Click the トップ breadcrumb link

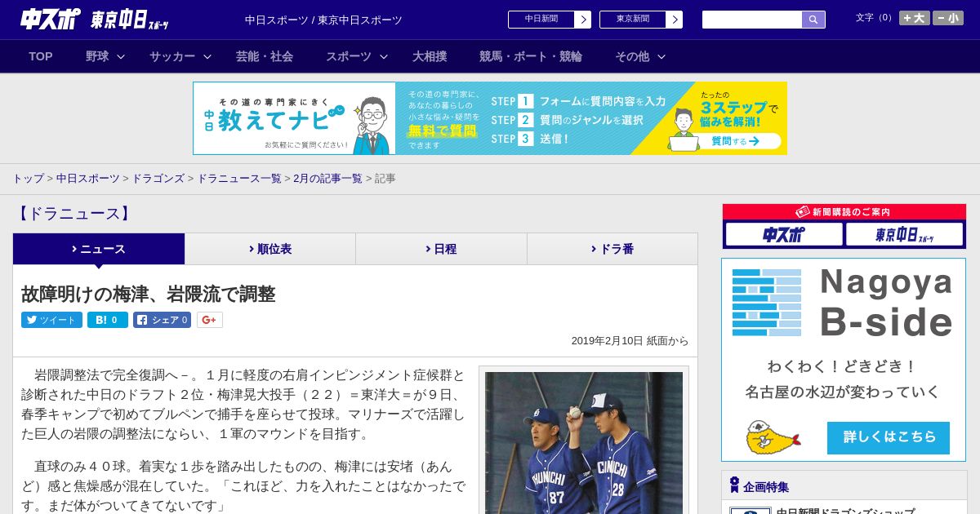28,178
